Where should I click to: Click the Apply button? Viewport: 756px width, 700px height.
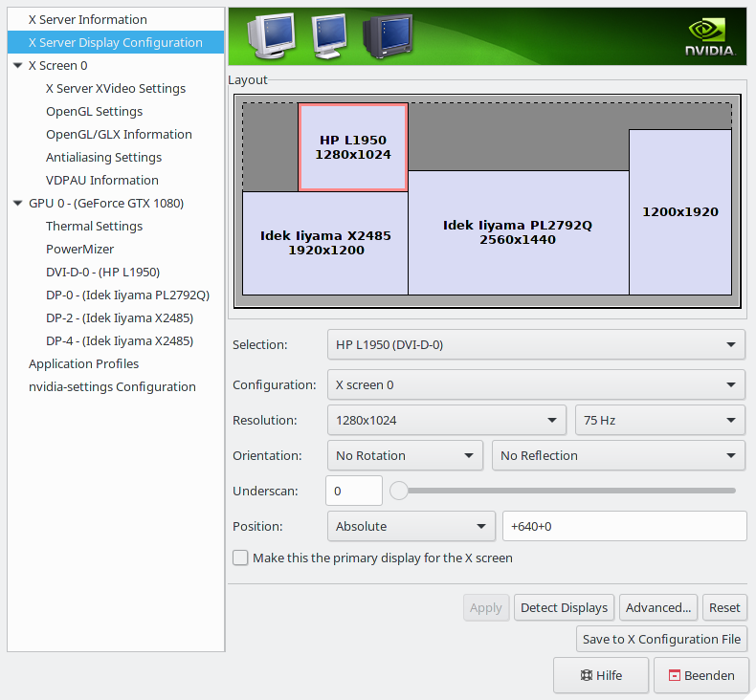point(486,607)
